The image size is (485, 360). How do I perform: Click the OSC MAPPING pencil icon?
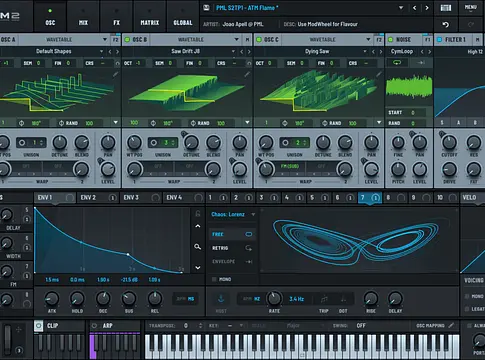[451, 325]
